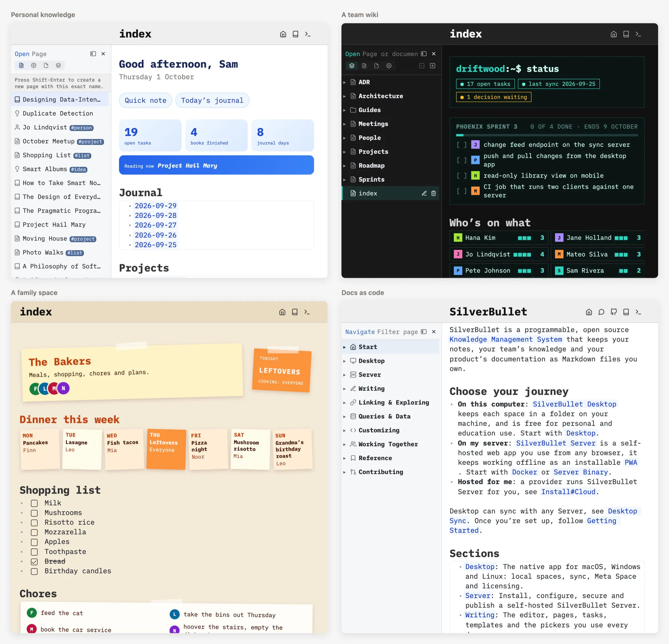669x644 pixels.
Task: Click the Phoenix Sprint 3 progress bar
Action: point(547,135)
